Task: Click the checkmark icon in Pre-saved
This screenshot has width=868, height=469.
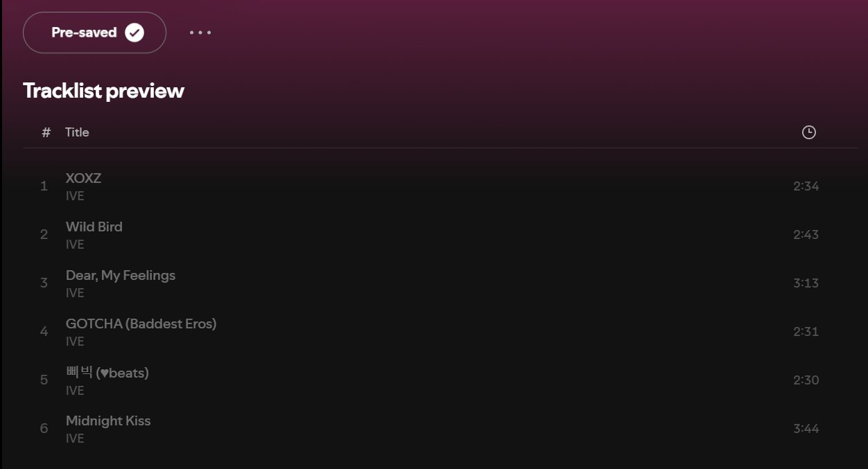Action: 134,33
